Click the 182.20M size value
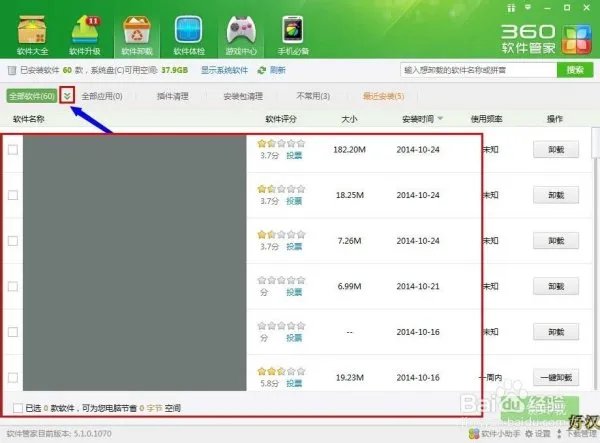This screenshot has width=600, height=443. (349, 150)
